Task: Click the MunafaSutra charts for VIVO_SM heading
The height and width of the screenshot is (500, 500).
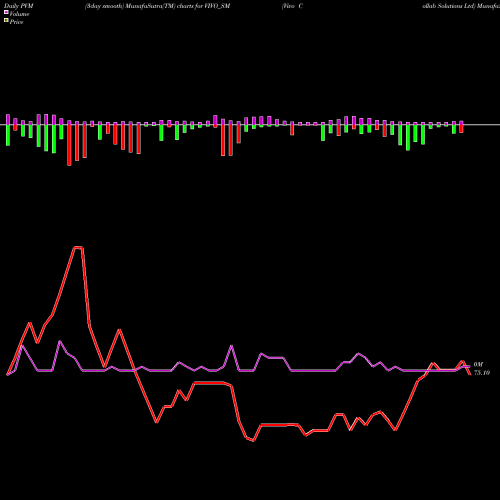Action: 158,6
